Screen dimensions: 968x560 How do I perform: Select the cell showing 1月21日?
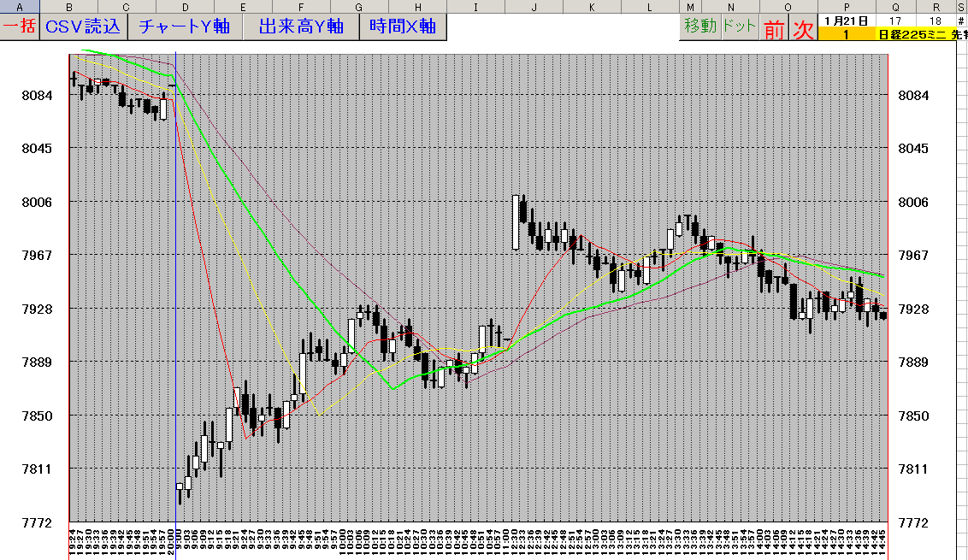(847, 21)
